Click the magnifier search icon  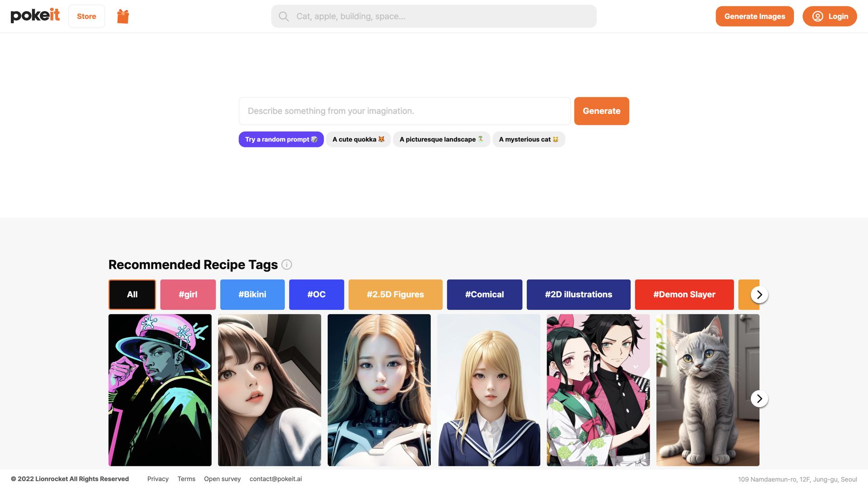(x=283, y=16)
